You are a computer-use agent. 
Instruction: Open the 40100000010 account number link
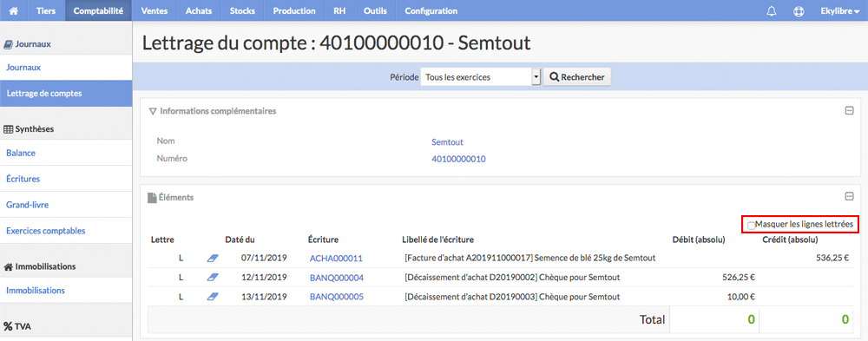coord(458,159)
